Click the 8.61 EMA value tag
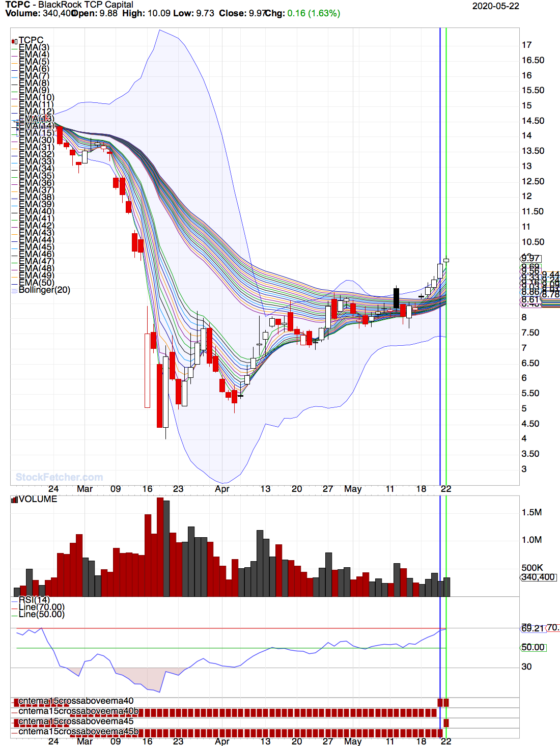The image size is (560, 746). click(530, 300)
